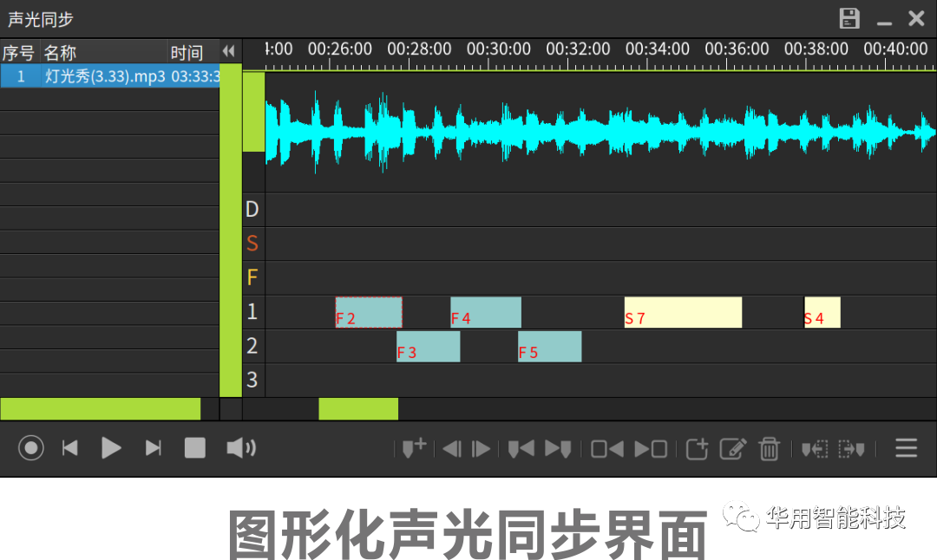Select the F 5 block on track 2
The image size is (937, 560).
click(550, 346)
